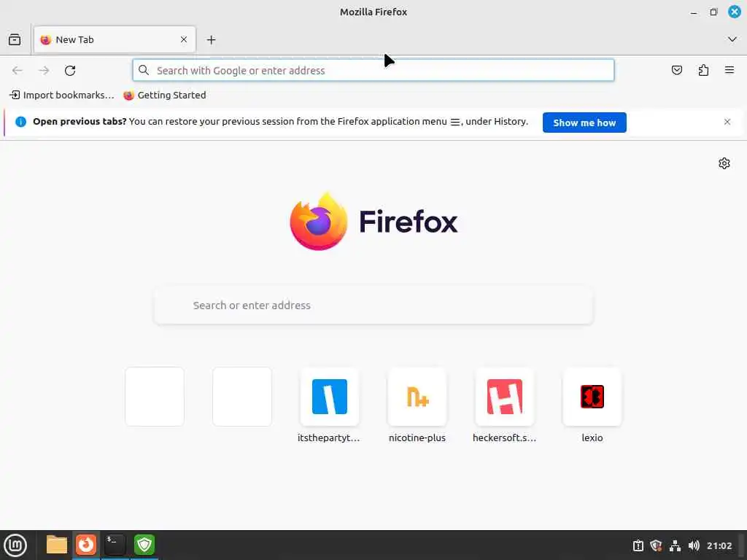
Task: Open the Firefox application hamburger menu
Action: [x=729, y=71]
